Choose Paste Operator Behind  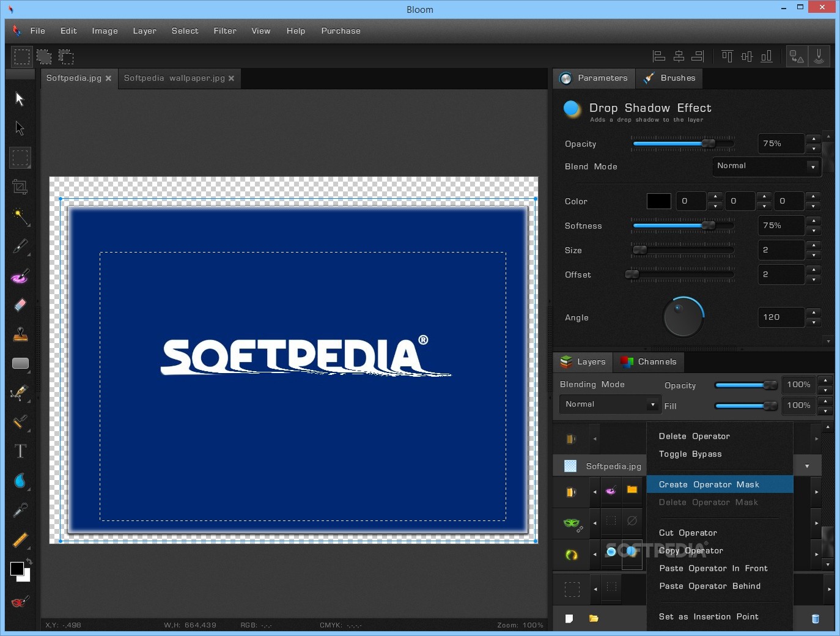(x=710, y=586)
